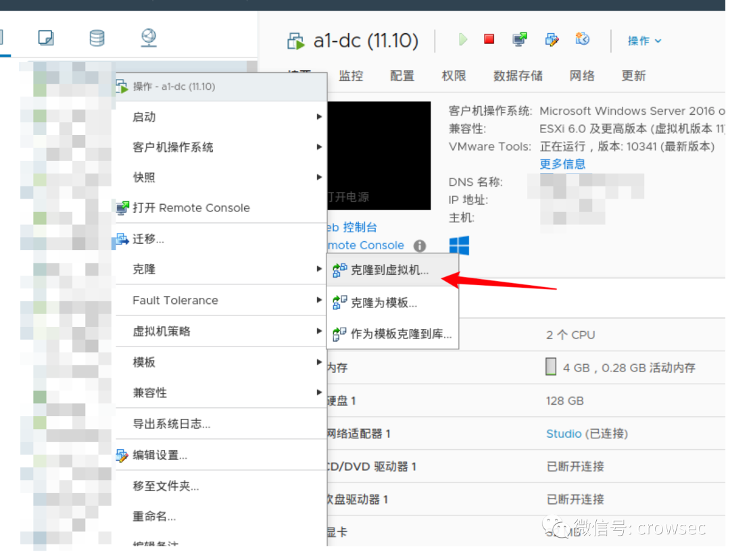The image size is (730, 560).
Task: Click icon beside 作为模板克隆到库
Action: coord(339,334)
